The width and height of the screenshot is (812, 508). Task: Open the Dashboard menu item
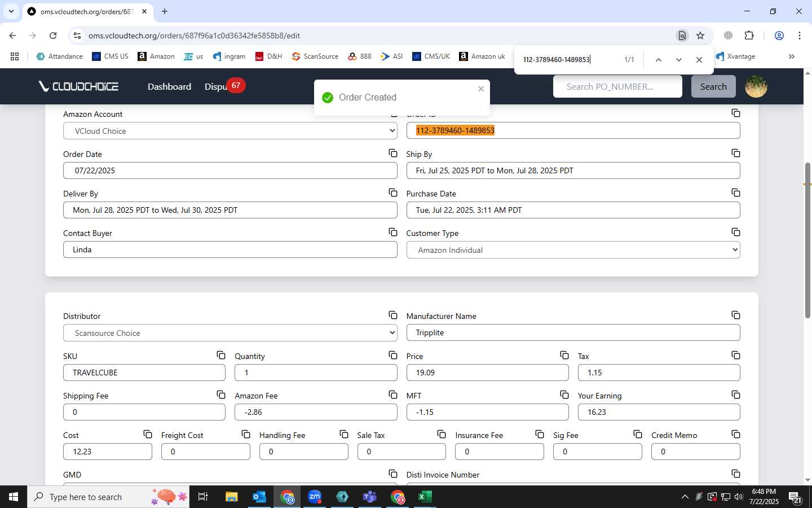[169, 86]
